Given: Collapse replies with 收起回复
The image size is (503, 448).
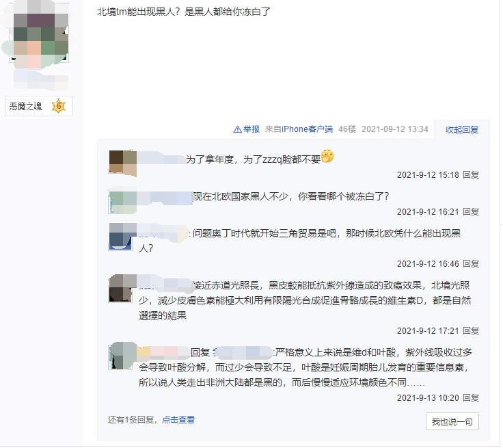Looking at the screenshot, I should coord(462,130).
